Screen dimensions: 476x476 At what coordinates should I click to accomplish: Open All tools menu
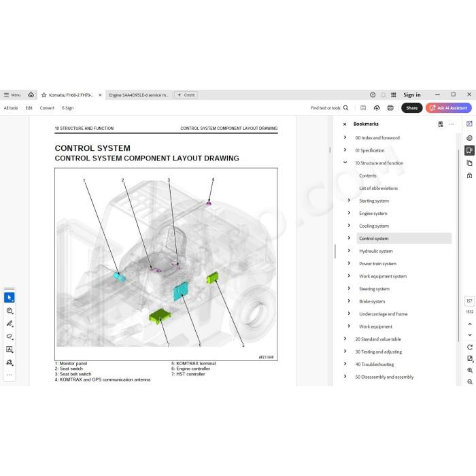click(11, 107)
